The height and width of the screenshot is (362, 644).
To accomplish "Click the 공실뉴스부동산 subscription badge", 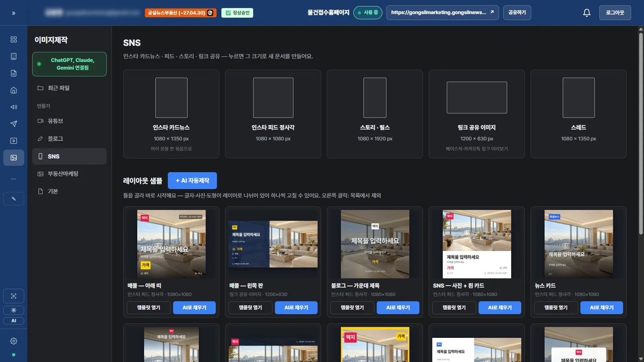I will [x=181, y=13].
